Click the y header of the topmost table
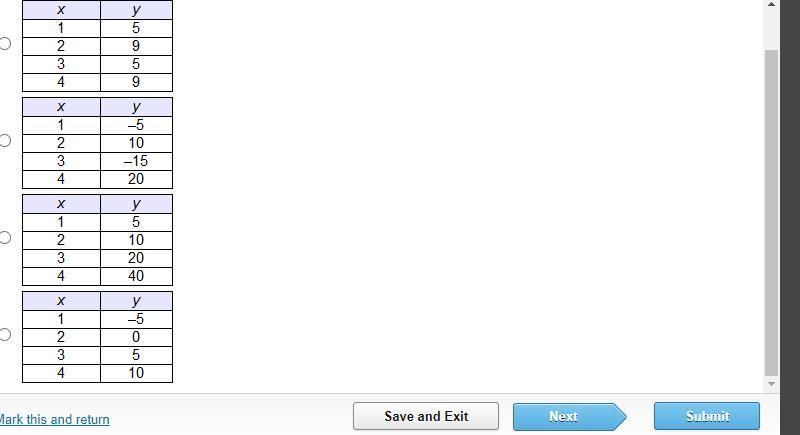This screenshot has height=435, width=800. point(136,10)
